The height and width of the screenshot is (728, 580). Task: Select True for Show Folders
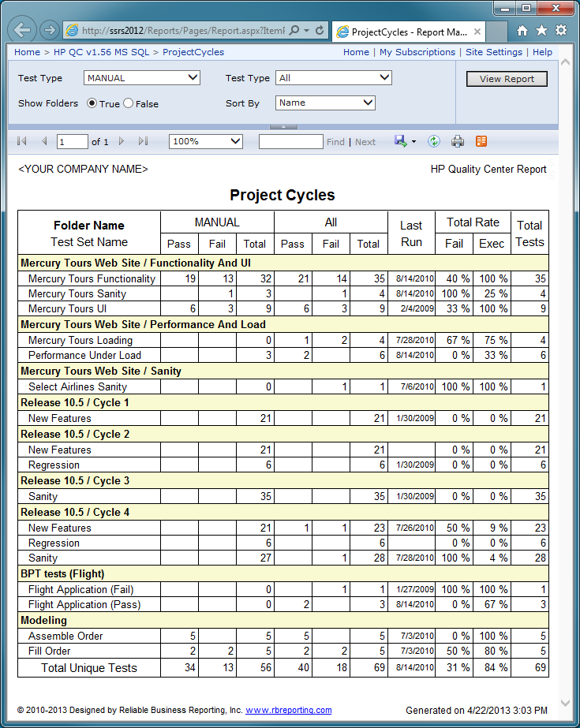tap(92, 103)
